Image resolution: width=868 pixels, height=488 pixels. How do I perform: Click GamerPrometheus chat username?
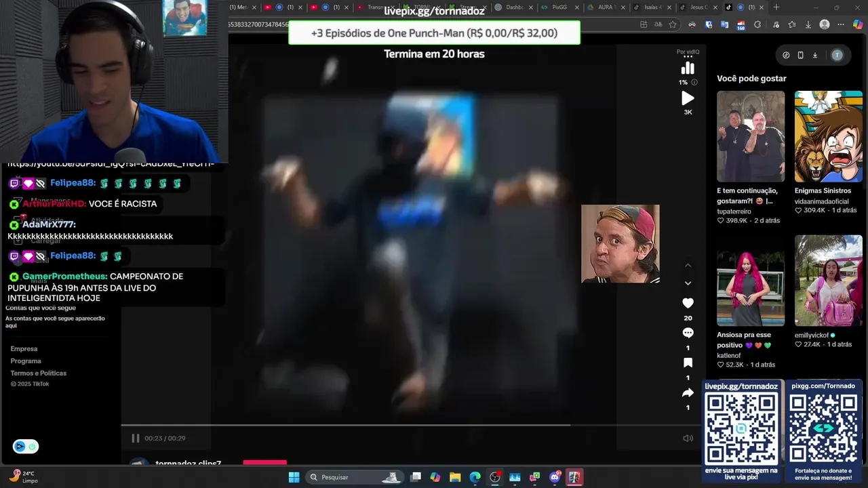click(64, 277)
